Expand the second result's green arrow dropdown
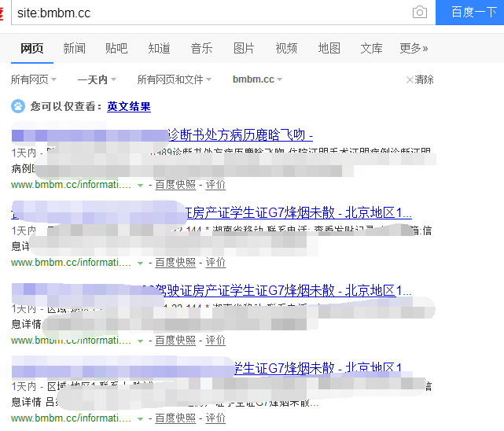504x431 pixels. 140,263
